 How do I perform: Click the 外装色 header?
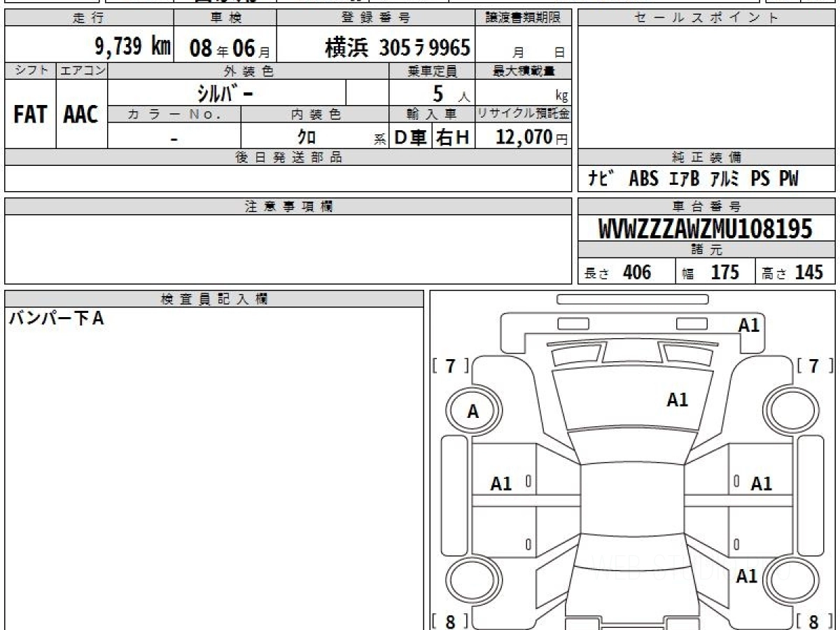coord(248,70)
